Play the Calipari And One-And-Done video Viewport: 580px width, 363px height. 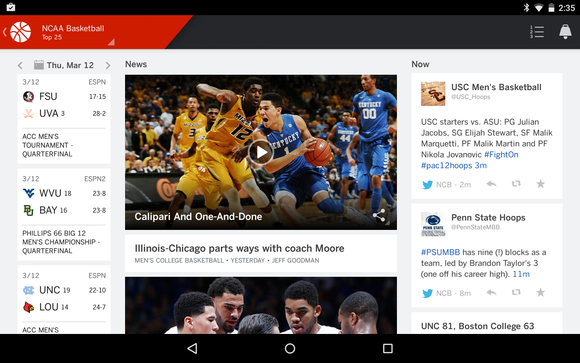click(x=261, y=152)
